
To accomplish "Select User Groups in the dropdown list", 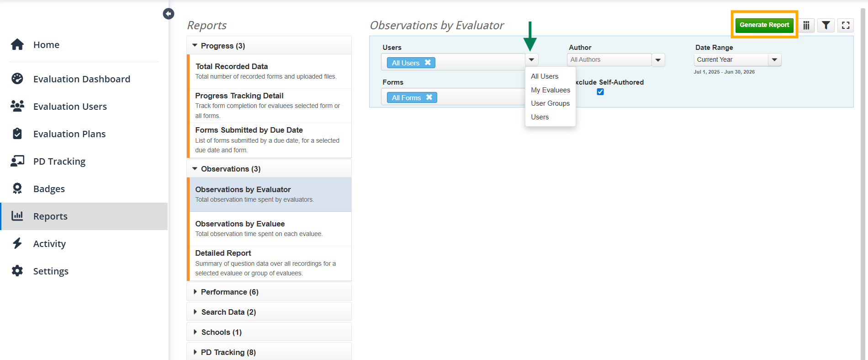I will click(550, 103).
